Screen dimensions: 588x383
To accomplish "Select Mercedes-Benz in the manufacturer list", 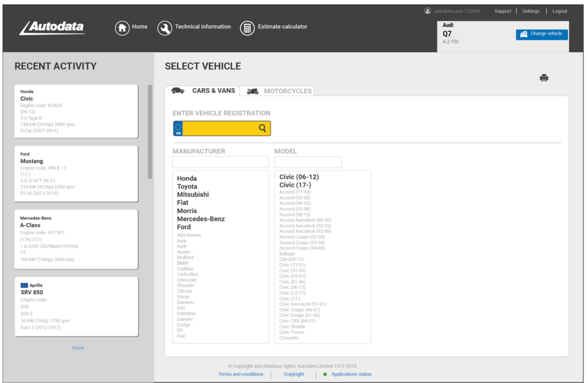I will (x=200, y=219).
